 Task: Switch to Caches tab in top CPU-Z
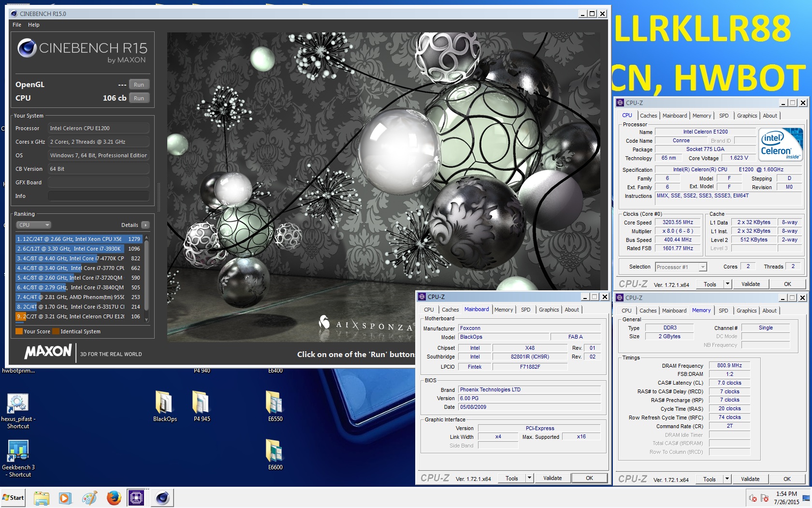[648, 116]
